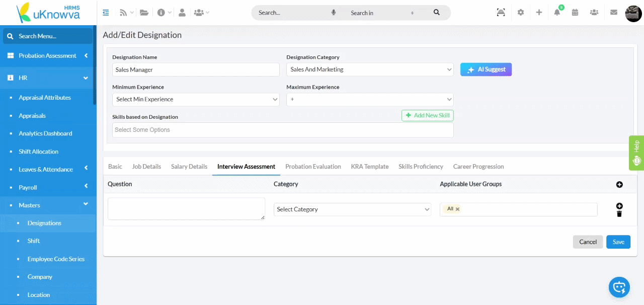
Task: Open the chatbot assistant icon
Action: click(619, 287)
